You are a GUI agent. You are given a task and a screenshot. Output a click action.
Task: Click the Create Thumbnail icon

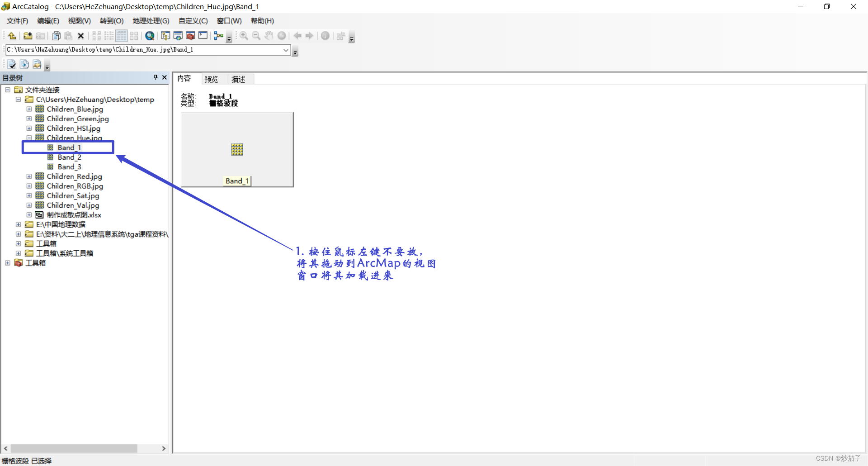341,36
